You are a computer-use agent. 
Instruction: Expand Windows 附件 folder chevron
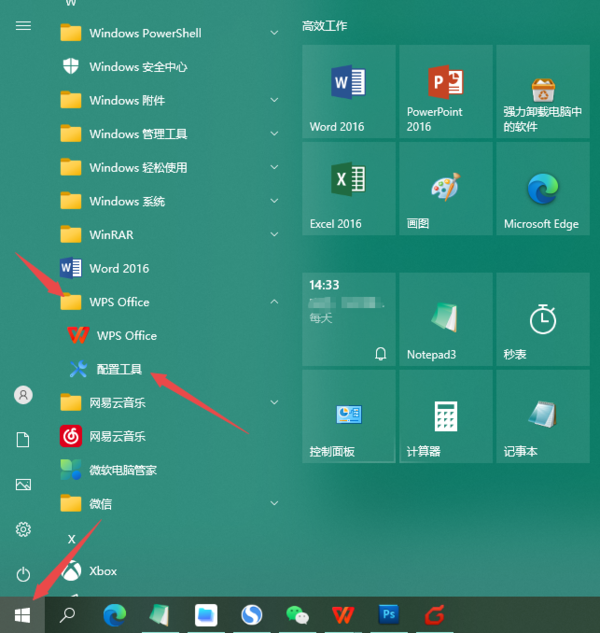(274, 100)
